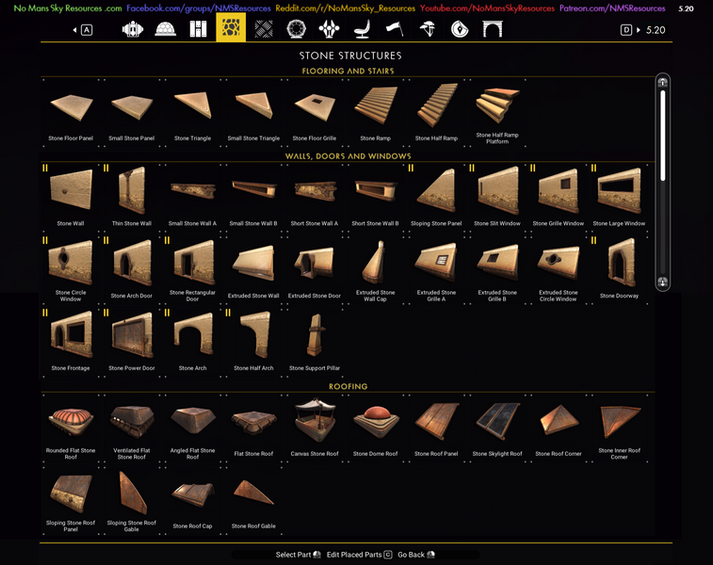Pick the Small Stone Triangle piece

254,113
